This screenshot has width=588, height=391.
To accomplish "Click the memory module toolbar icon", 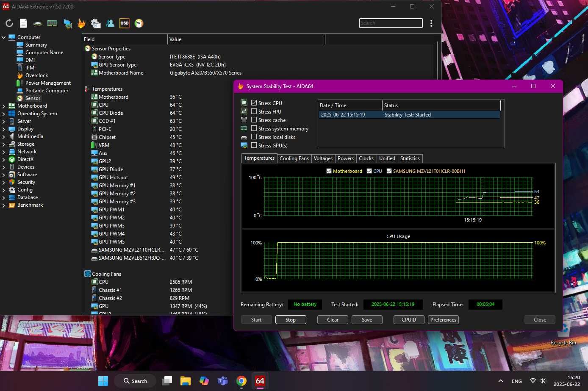I will click(x=53, y=23).
